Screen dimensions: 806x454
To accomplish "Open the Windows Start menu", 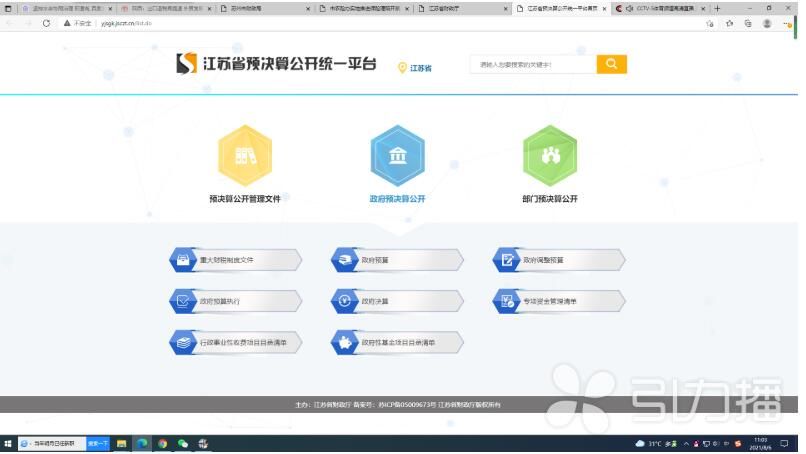I will (x=8, y=443).
